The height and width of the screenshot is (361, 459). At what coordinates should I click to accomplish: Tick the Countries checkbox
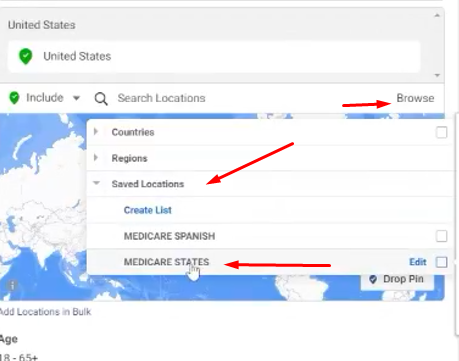pos(441,132)
